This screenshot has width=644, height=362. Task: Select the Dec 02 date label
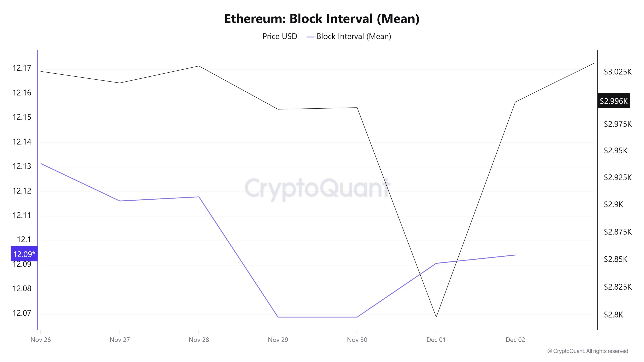515,340
